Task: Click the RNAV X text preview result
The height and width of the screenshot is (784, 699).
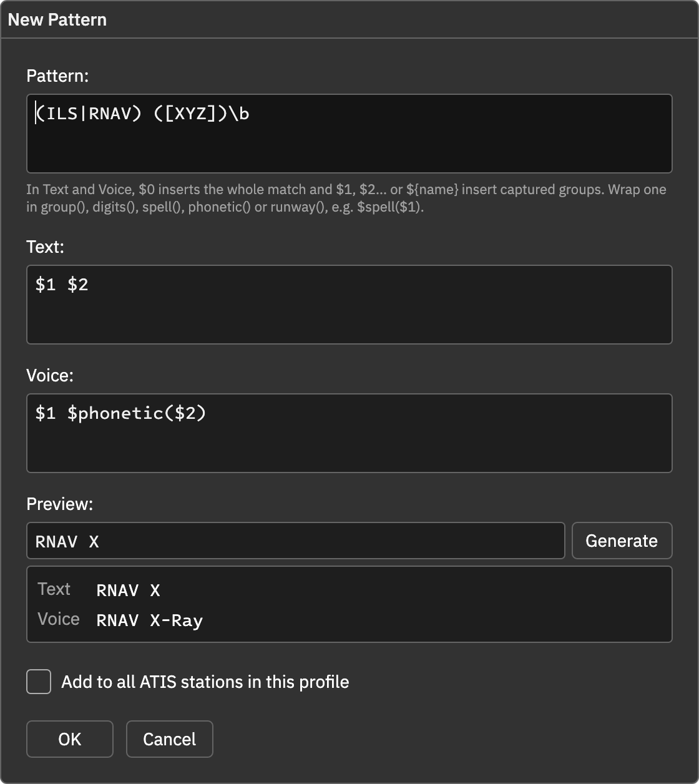Action: (129, 590)
